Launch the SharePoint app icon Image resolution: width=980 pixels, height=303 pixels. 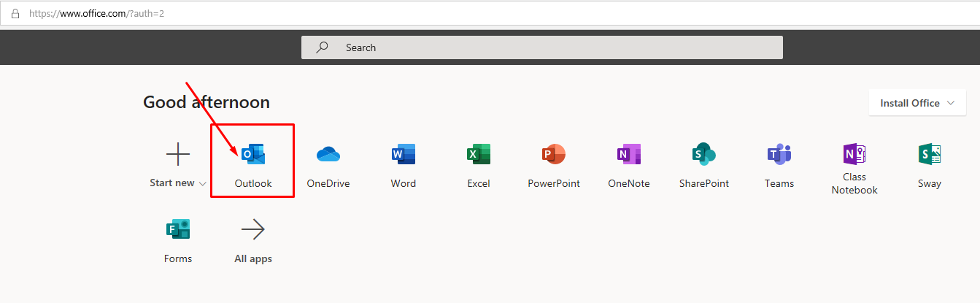(704, 155)
